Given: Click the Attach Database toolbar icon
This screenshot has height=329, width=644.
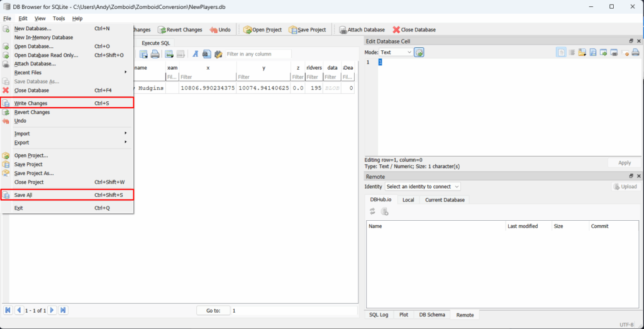Looking at the screenshot, I should pyautogui.click(x=362, y=30).
